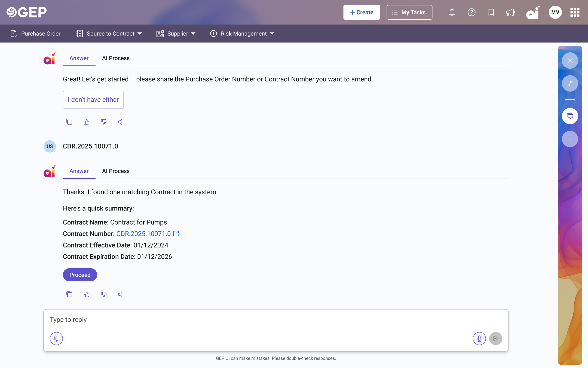The image size is (588, 368).
Task: Open chat history in side panel
Action: point(570,116)
